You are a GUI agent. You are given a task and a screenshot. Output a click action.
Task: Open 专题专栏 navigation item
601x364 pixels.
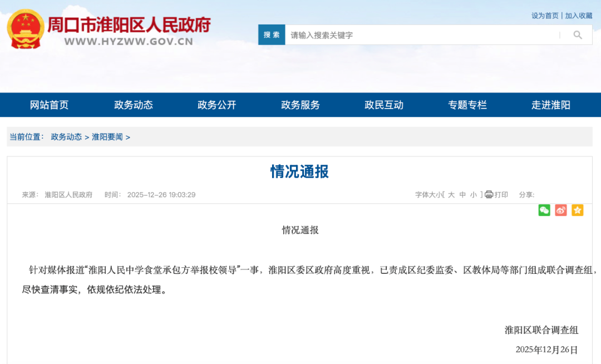point(467,105)
